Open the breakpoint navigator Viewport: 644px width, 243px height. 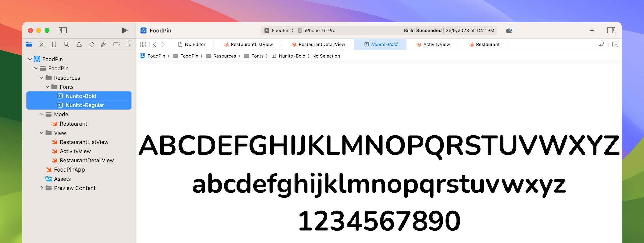tap(116, 44)
